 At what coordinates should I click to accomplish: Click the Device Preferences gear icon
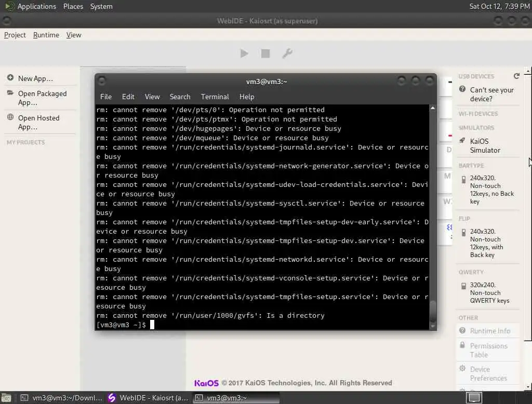(x=462, y=368)
